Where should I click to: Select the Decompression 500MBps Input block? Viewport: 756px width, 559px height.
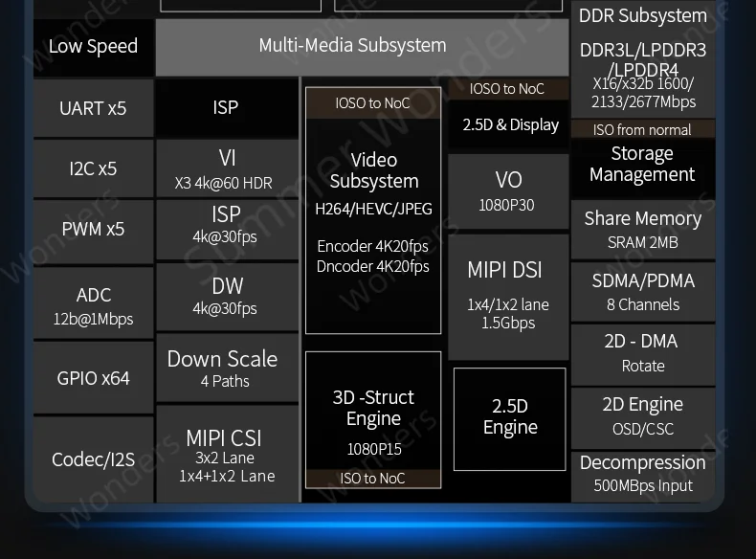pos(643,475)
